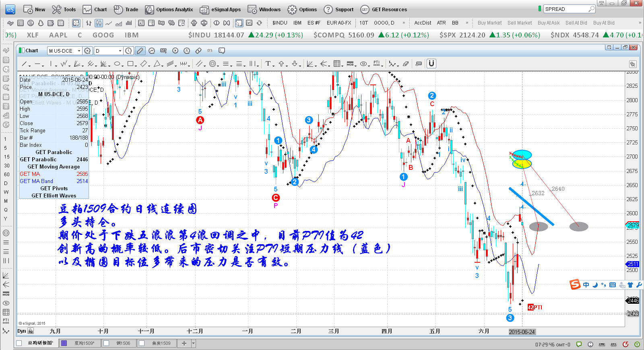Click the chart refresh icon
Screen dimensions: 644x350
point(259,23)
